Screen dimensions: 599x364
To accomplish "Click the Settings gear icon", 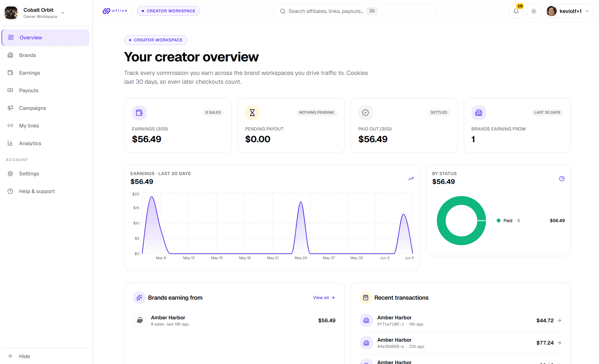I will (x=10, y=174).
